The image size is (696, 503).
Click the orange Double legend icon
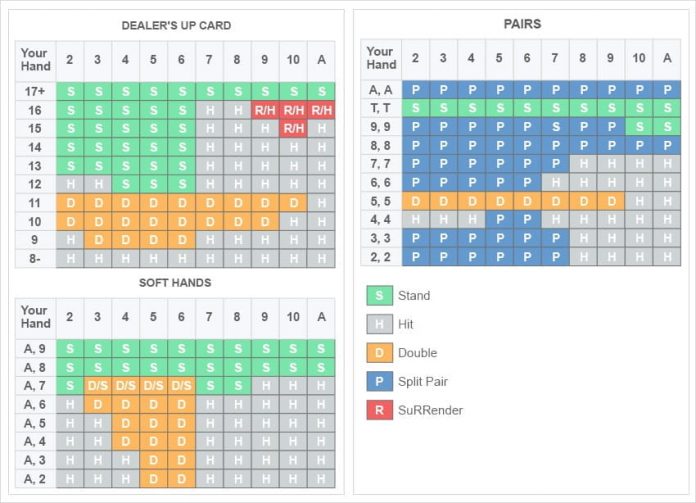point(380,353)
